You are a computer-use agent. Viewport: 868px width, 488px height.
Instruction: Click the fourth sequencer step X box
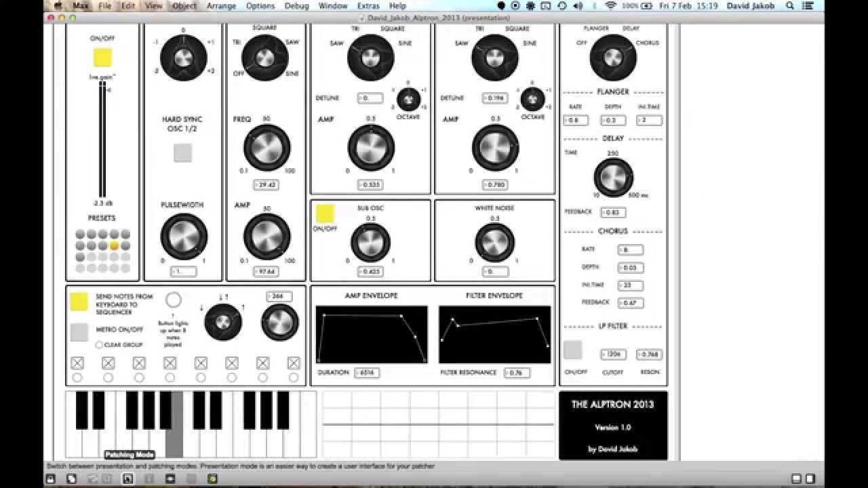click(170, 363)
